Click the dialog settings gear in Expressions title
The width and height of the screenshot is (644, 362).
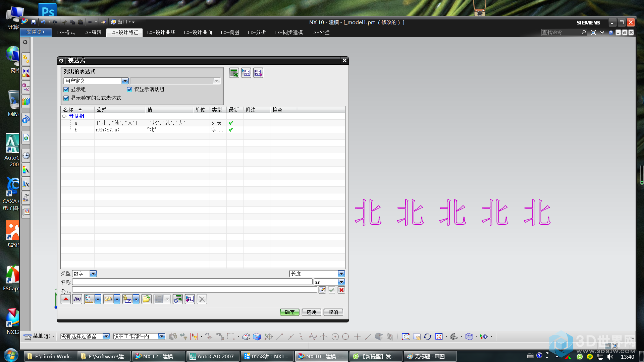61,61
